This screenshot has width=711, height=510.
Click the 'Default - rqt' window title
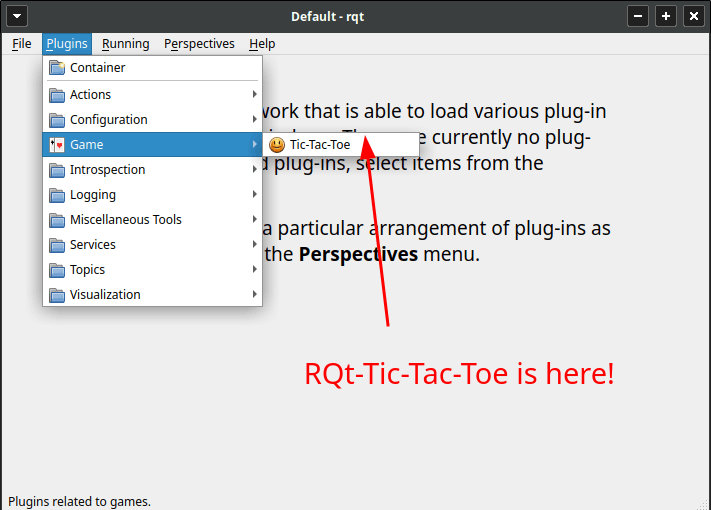pos(327,17)
